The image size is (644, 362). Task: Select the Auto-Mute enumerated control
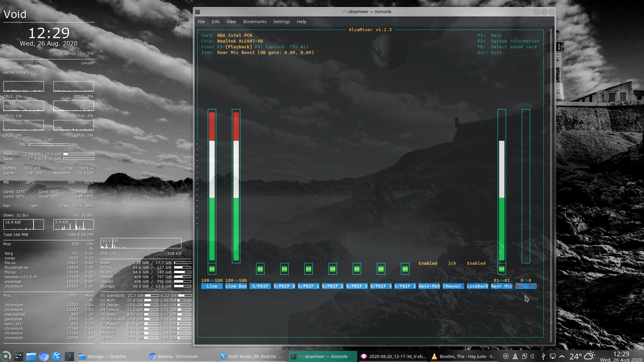pyautogui.click(x=429, y=286)
